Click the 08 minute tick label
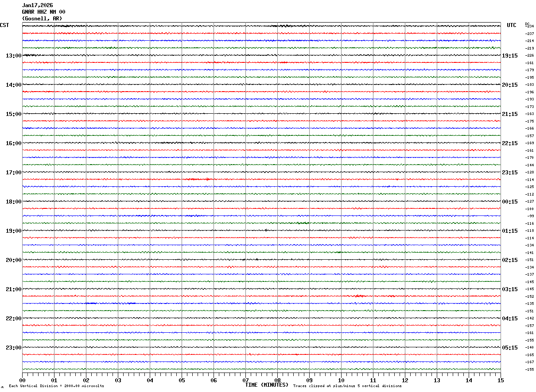Viewport: 536px width, 392px height. pyautogui.click(x=277, y=380)
